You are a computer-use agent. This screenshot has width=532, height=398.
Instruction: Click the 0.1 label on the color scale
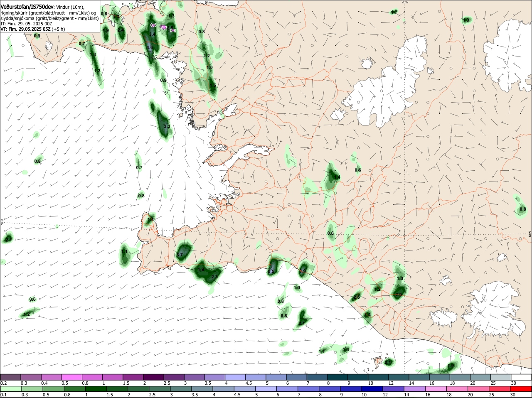(x=3, y=395)
